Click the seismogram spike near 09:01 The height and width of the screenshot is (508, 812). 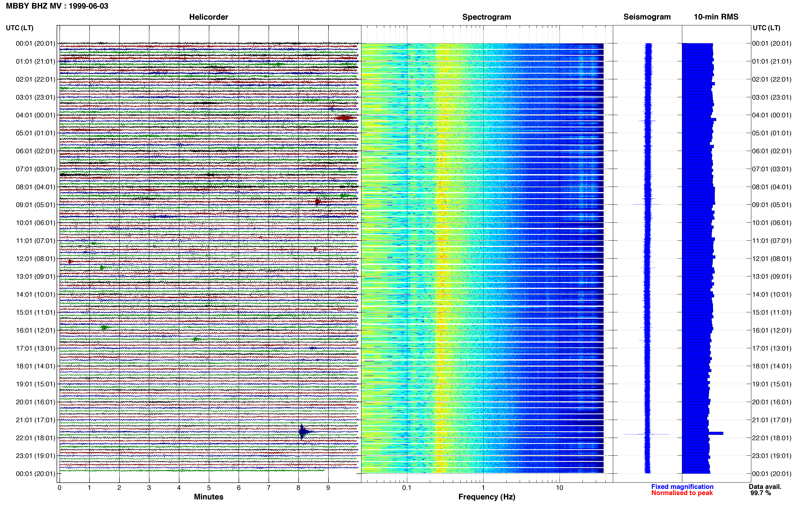click(647, 204)
